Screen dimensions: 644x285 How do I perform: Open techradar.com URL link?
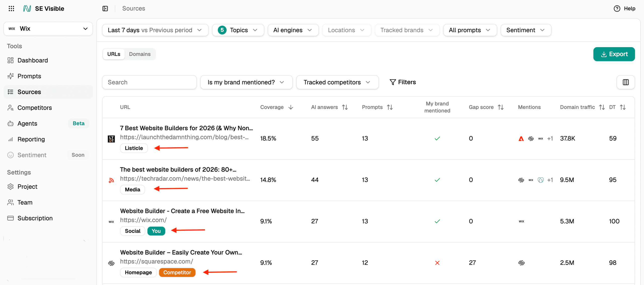(185, 179)
